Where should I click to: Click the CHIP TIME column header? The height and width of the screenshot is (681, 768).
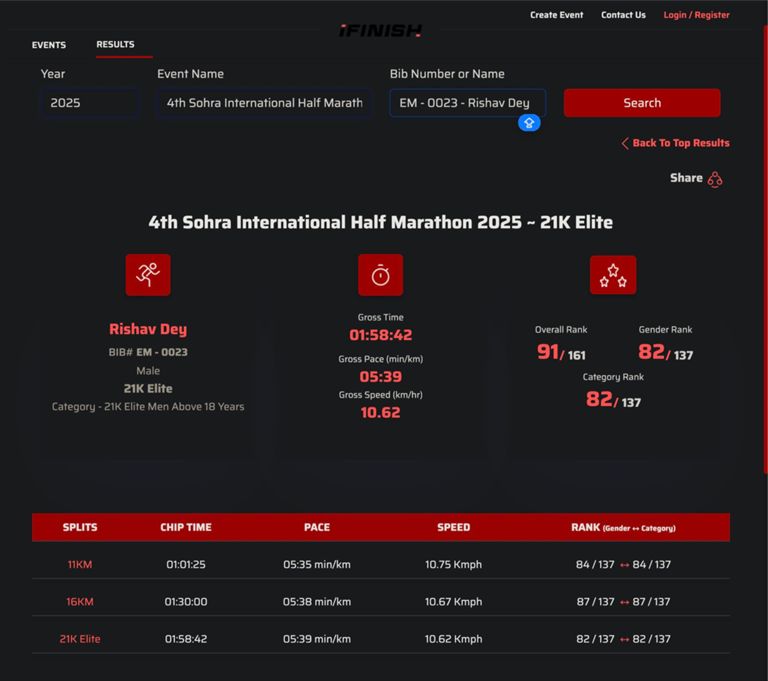[186, 528]
